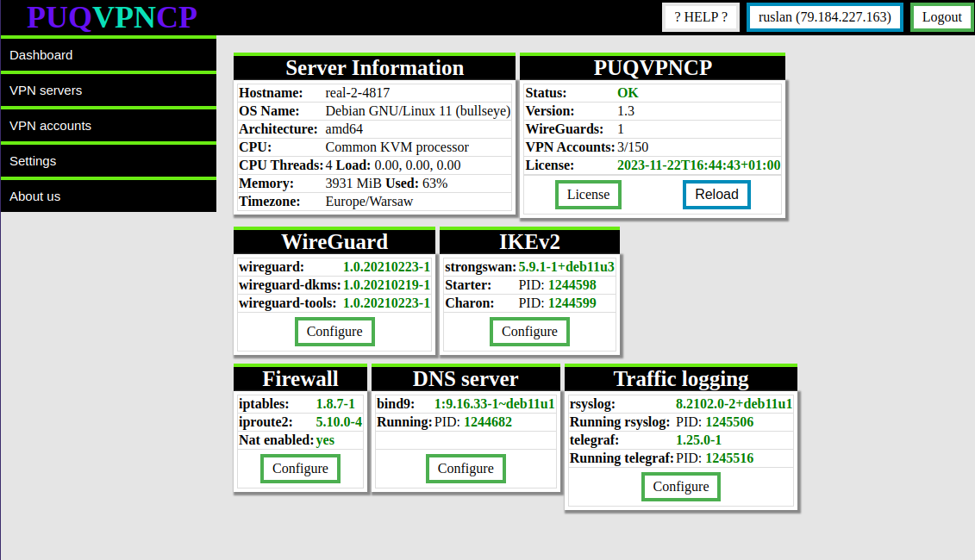Click the Nat enabled yes value

325,440
